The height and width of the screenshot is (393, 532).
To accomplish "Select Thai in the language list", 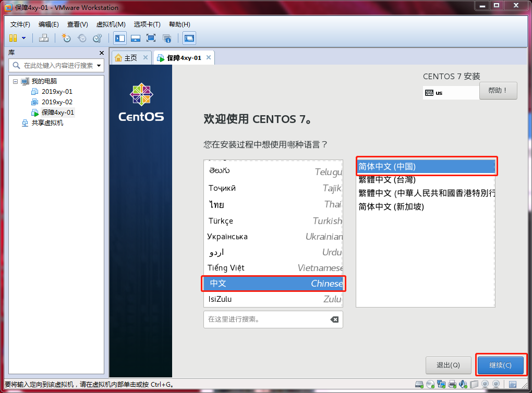I will 273,204.
